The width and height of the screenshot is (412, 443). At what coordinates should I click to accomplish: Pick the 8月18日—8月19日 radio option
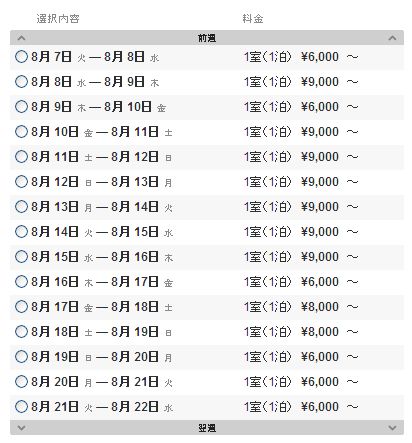click(21, 332)
